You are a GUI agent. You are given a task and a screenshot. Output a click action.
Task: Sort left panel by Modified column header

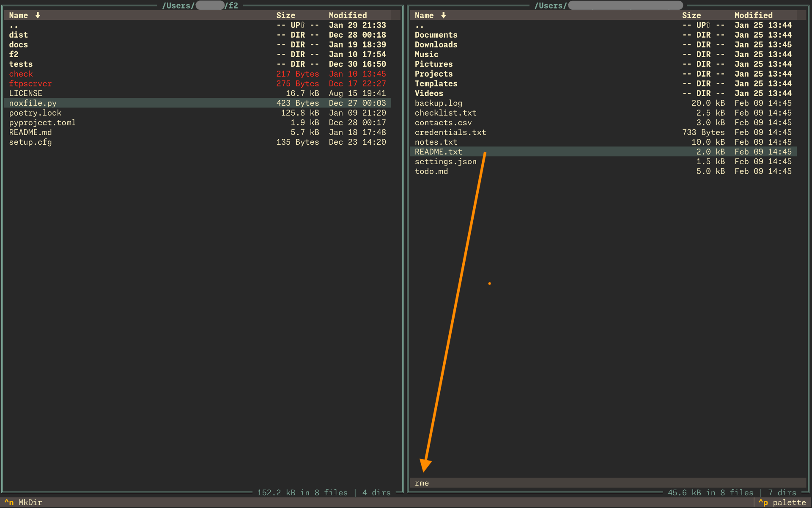point(348,15)
